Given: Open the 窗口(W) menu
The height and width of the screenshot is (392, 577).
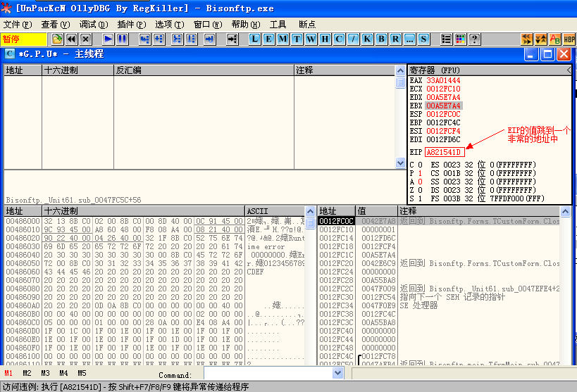Looking at the screenshot, I should click(x=208, y=25).
